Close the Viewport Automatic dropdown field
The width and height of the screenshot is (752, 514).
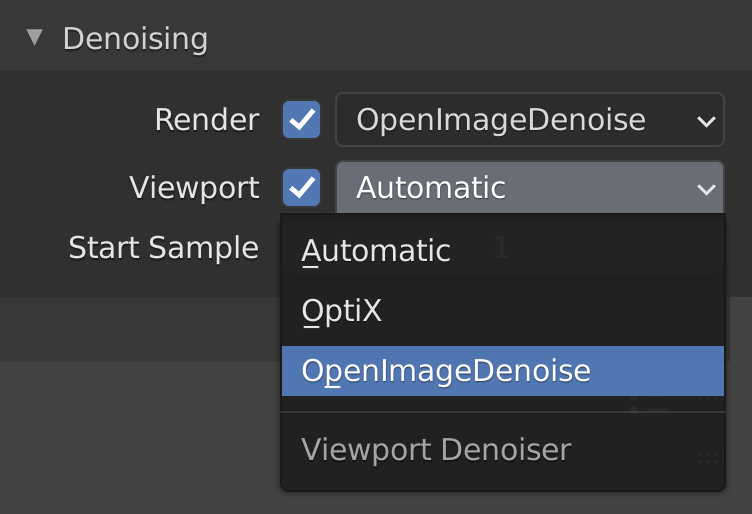[529, 187]
